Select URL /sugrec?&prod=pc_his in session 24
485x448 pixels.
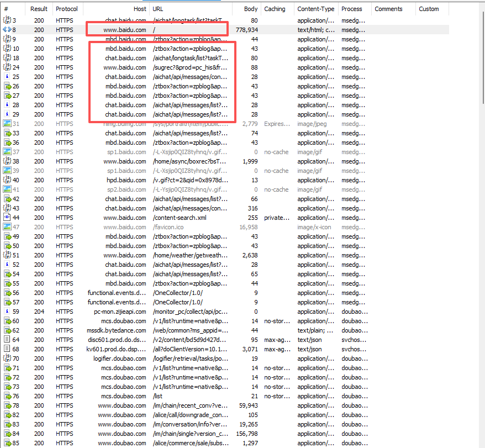190,67
